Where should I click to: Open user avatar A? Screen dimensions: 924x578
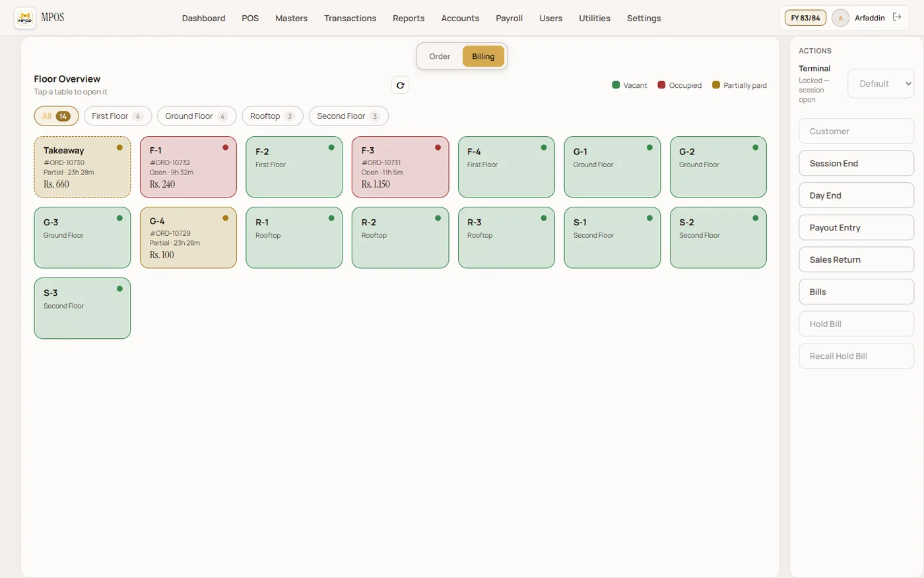click(840, 18)
